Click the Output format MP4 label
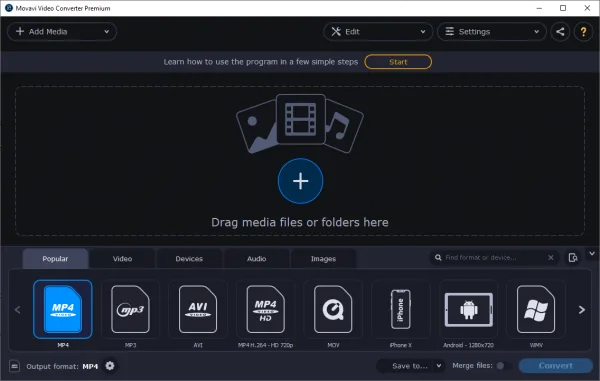The image size is (600, 381). (62, 366)
